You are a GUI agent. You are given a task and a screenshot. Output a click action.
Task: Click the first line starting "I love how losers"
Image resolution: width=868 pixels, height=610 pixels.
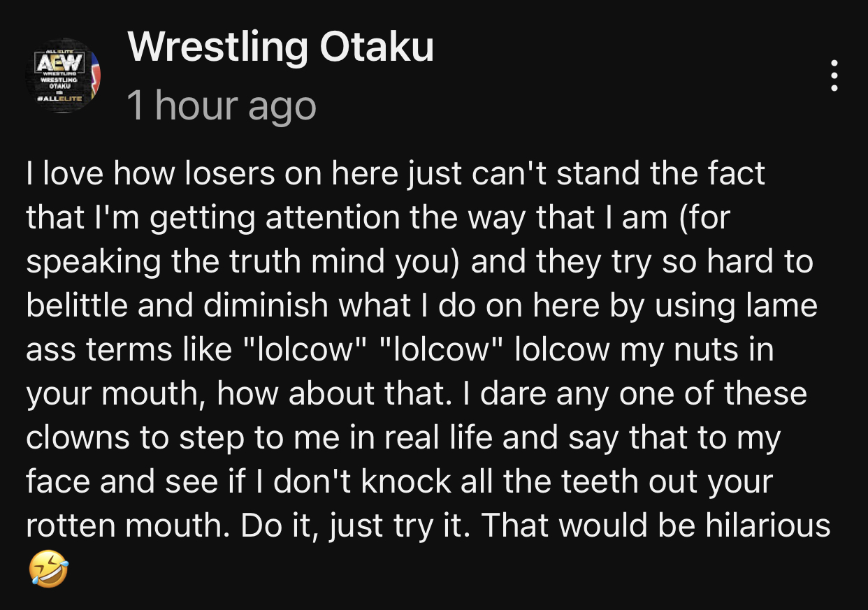coord(396,174)
